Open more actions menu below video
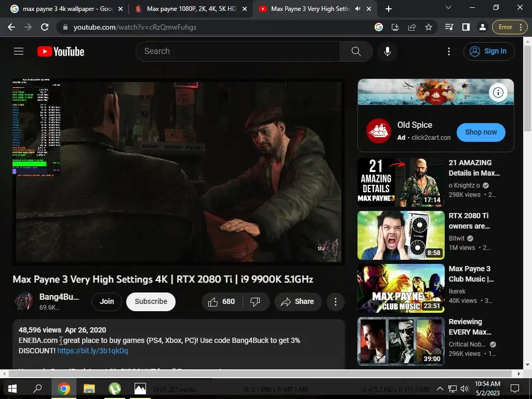The width and height of the screenshot is (532, 399). click(335, 302)
